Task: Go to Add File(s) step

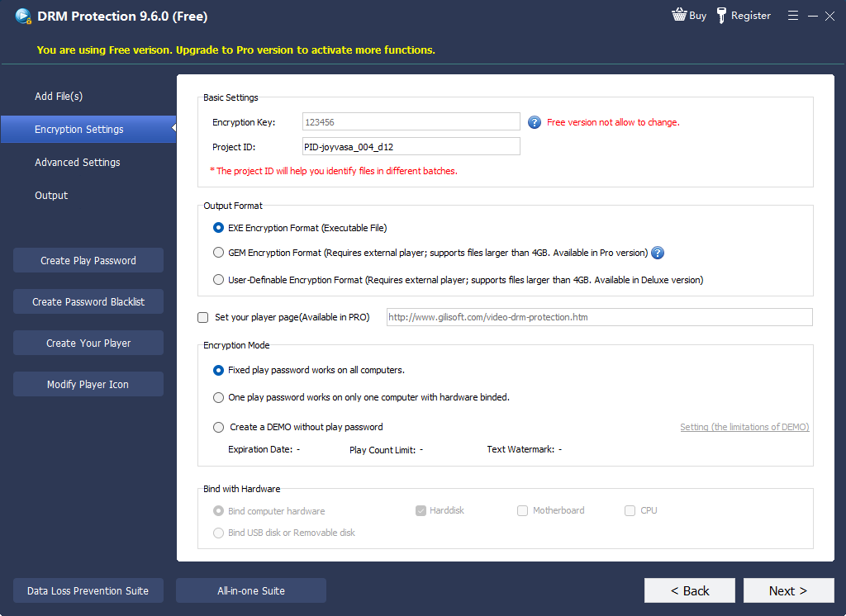Action: (59, 96)
